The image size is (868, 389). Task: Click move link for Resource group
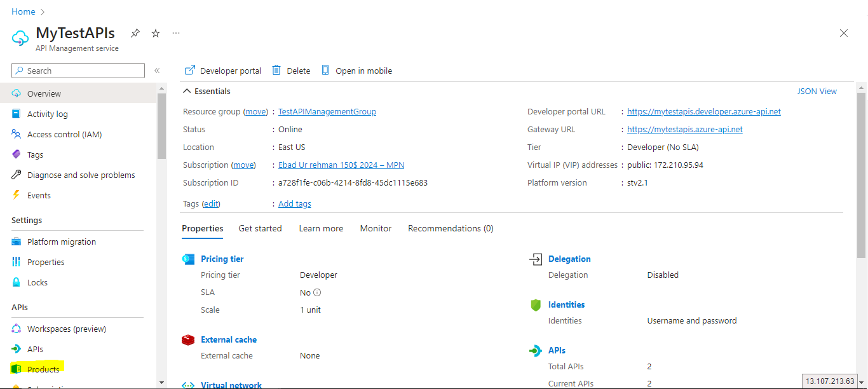point(256,111)
